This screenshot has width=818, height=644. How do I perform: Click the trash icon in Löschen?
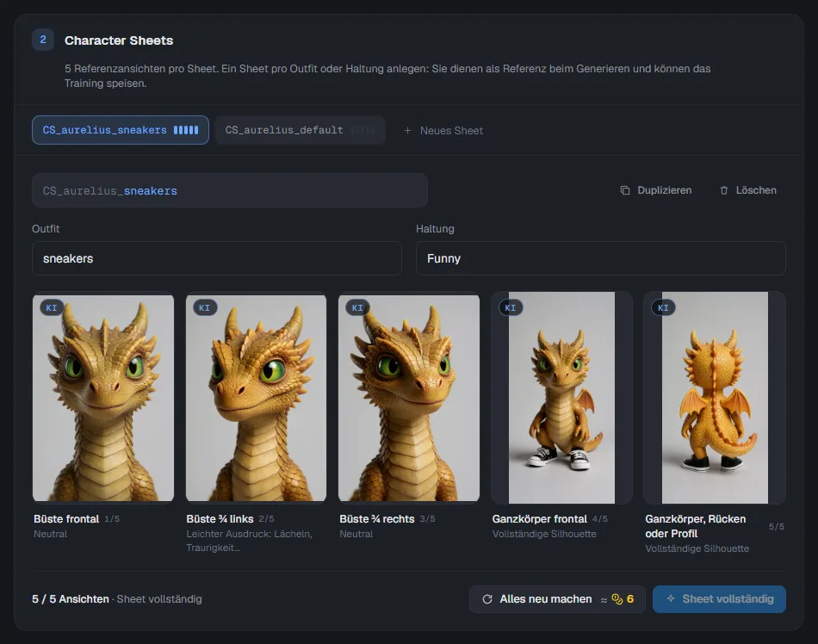tap(723, 190)
